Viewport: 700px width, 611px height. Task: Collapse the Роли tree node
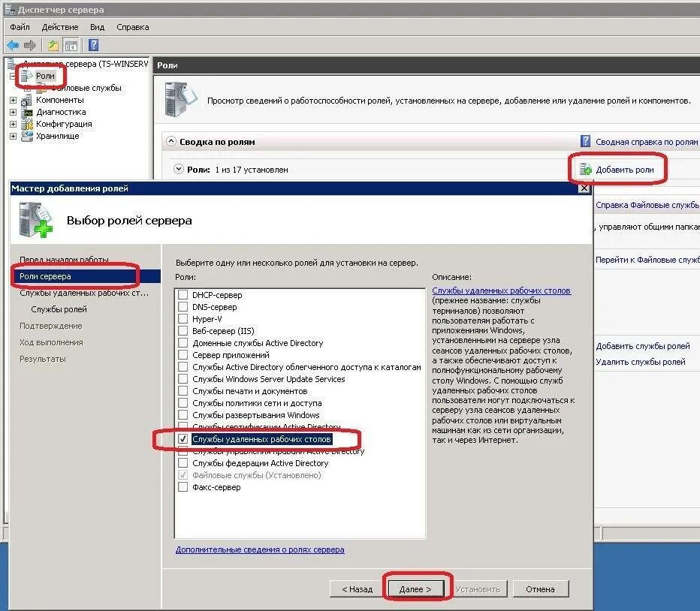click(x=13, y=77)
